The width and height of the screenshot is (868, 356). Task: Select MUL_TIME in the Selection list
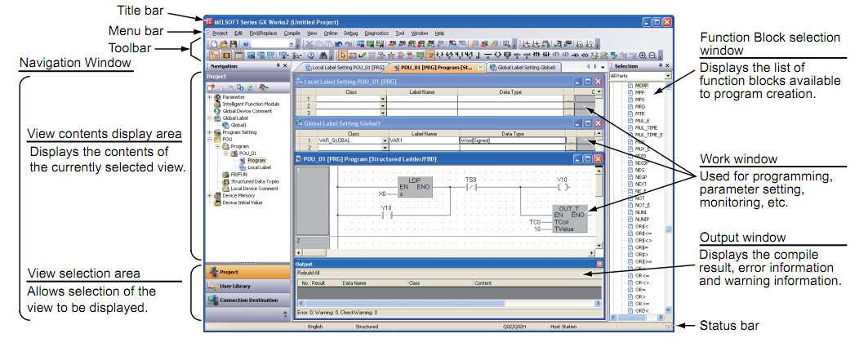coord(646,128)
